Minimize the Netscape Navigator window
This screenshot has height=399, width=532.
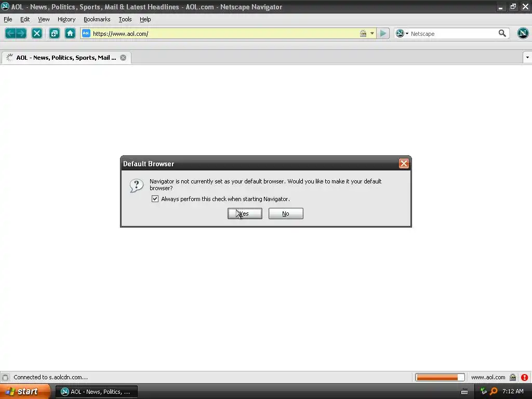pyautogui.click(x=500, y=7)
